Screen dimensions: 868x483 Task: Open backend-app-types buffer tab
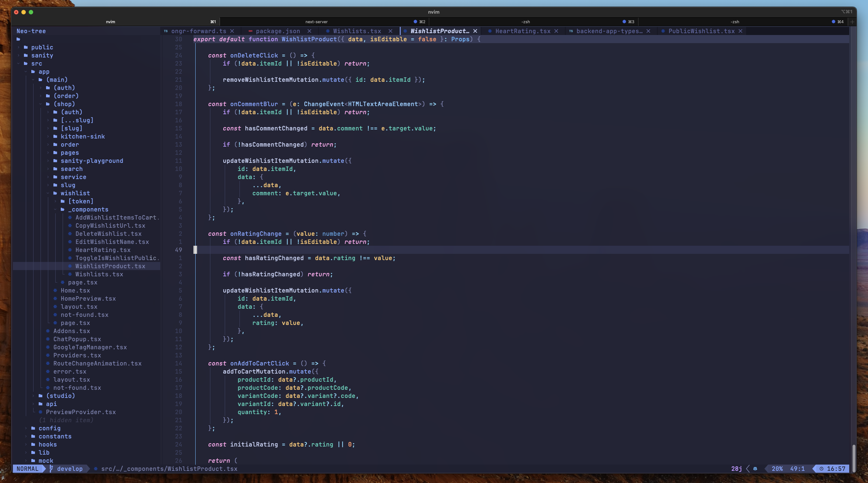pyautogui.click(x=609, y=31)
